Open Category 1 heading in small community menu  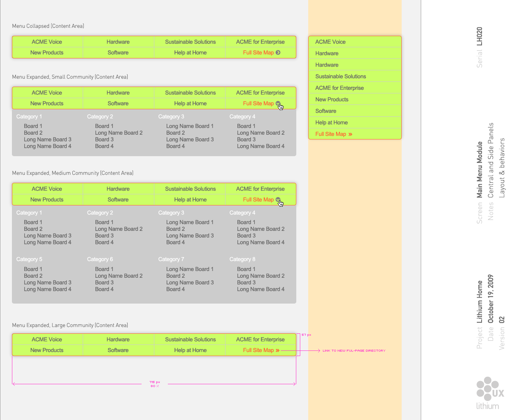pos(29,116)
